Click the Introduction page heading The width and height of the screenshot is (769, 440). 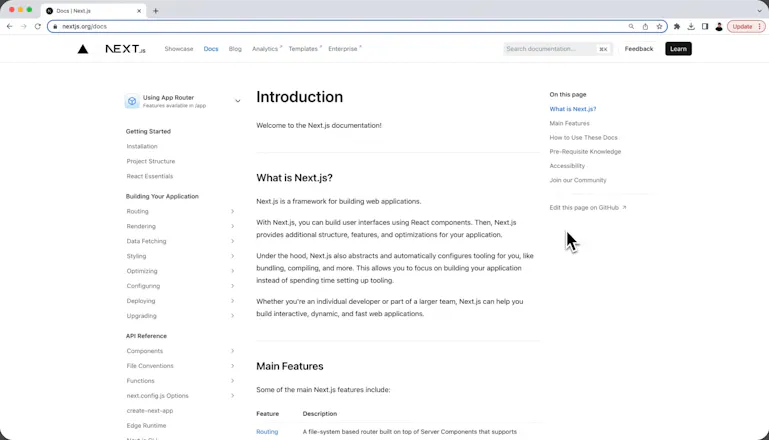[299, 97]
